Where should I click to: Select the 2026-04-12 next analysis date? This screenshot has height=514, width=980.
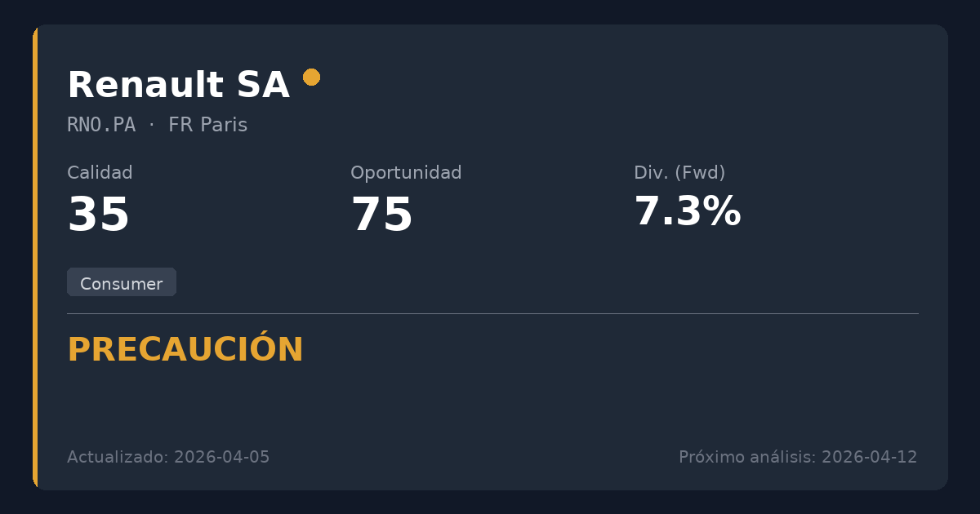(870, 457)
